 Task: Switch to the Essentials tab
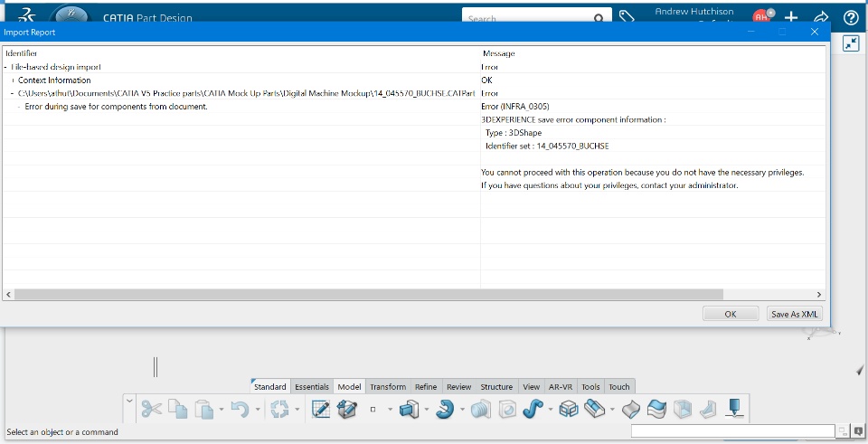[312, 387]
